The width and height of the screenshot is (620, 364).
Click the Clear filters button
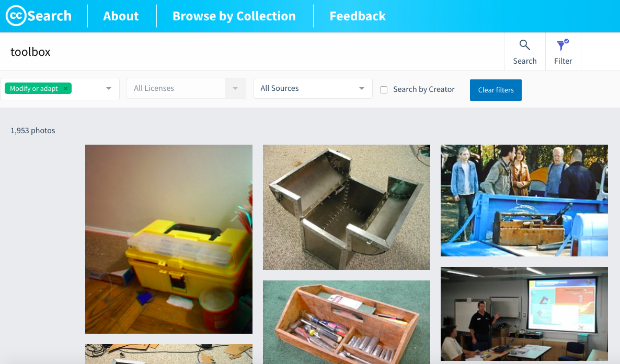[496, 90]
